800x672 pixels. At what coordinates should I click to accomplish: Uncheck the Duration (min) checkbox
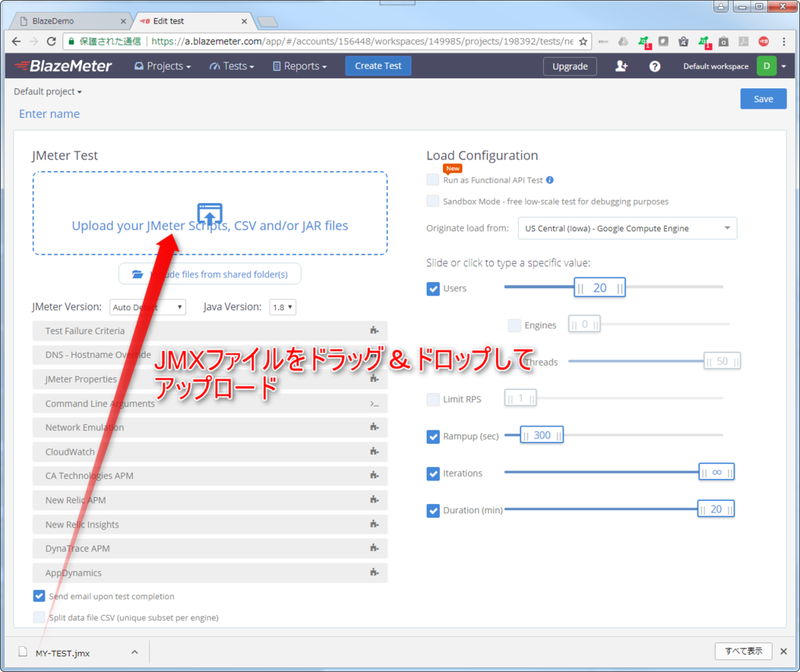click(x=433, y=511)
